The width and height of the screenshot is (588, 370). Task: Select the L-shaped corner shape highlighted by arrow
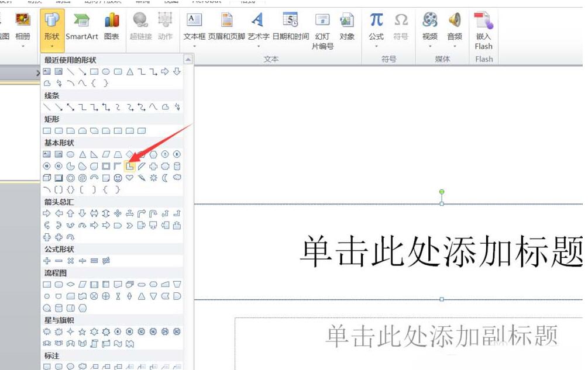[131, 165]
